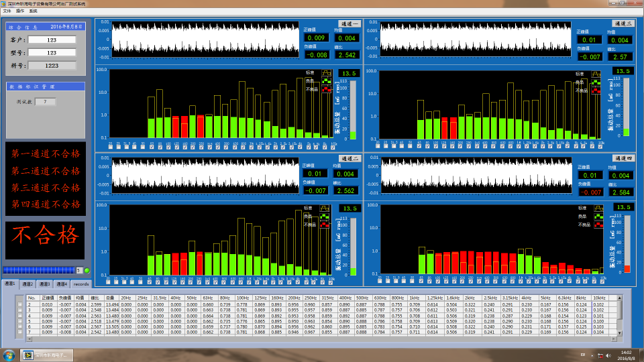Screen dimensions: 644x362
Task: Enable the 20Hz band checkbox in channel 1
Action: (110, 147)
